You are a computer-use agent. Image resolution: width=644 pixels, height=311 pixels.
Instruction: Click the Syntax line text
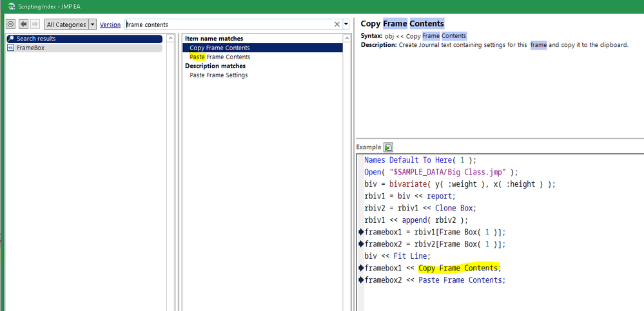click(414, 35)
